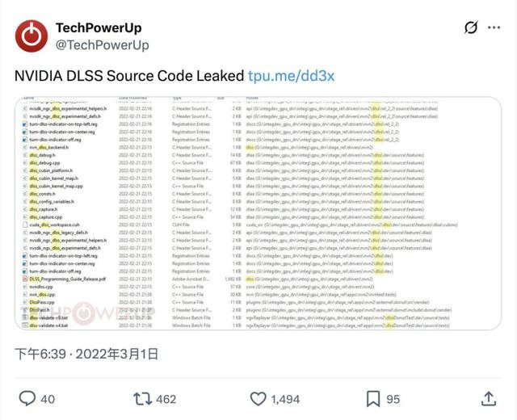Like the tweet with the heart icon
Screen dimensions: 517x420
[x=258, y=398]
